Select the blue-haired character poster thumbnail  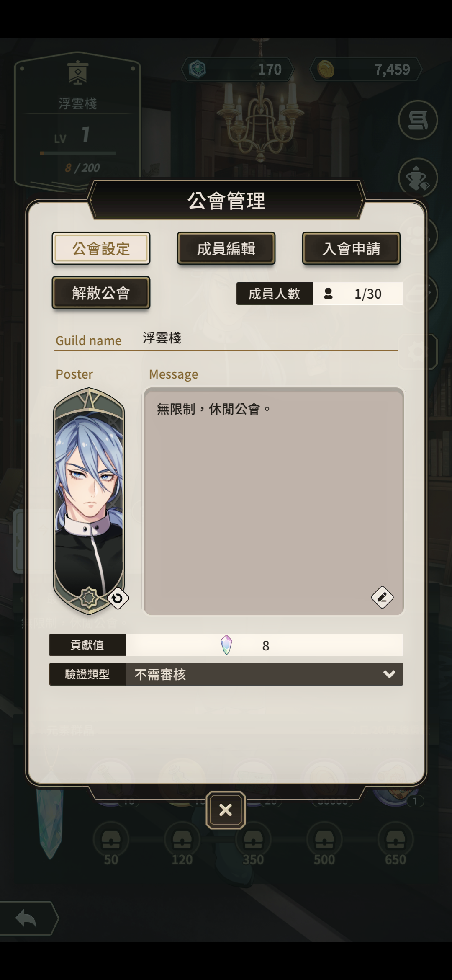[89, 501]
